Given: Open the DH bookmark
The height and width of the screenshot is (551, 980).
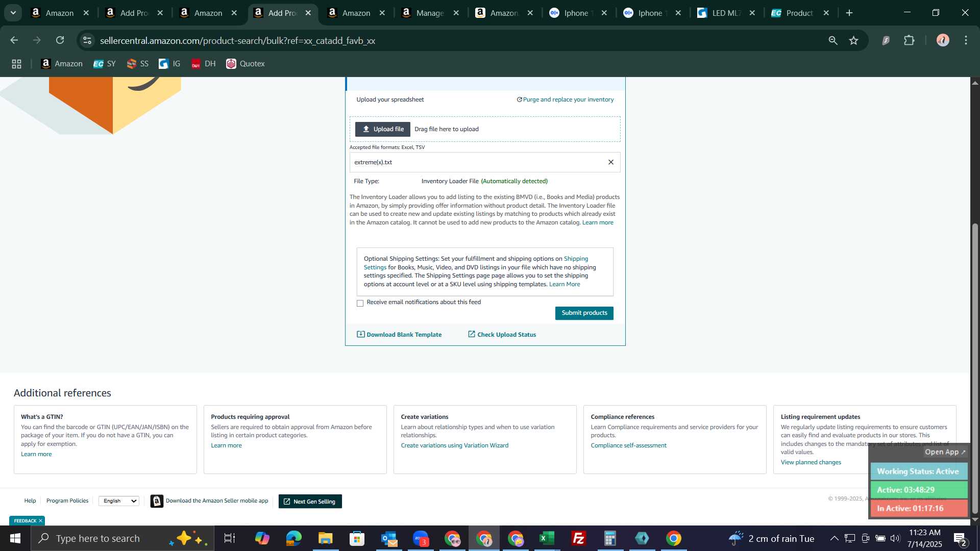Looking at the screenshot, I should click(204, 64).
